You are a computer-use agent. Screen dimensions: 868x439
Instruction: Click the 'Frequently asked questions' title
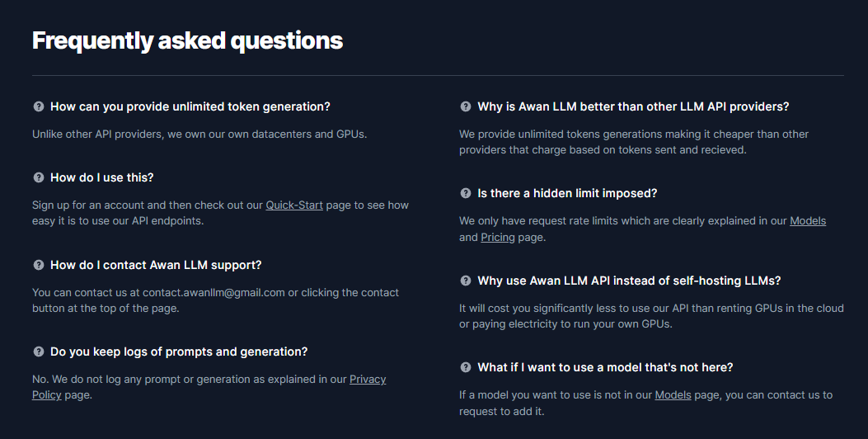pos(187,40)
